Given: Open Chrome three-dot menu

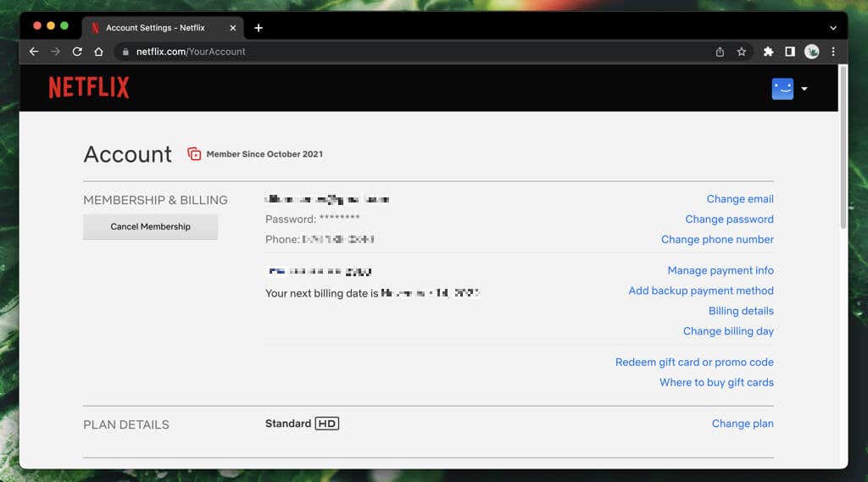Looking at the screenshot, I should point(833,52).
